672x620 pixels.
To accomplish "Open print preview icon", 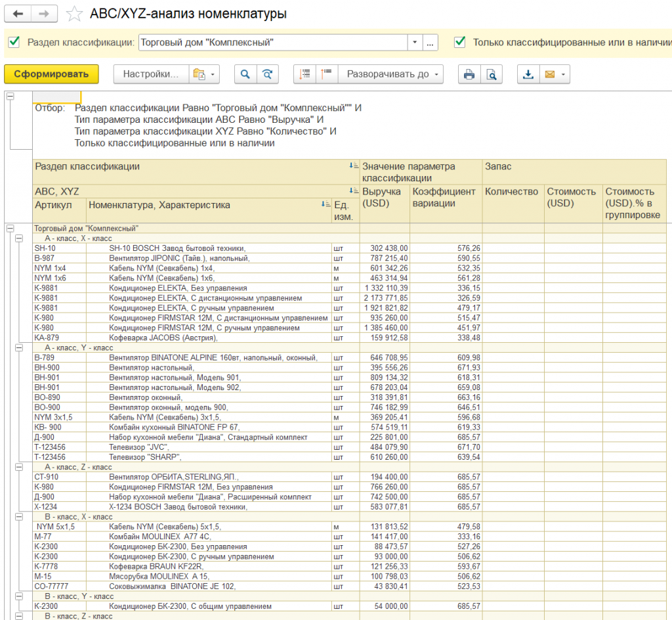I will [x=492, y=74].
